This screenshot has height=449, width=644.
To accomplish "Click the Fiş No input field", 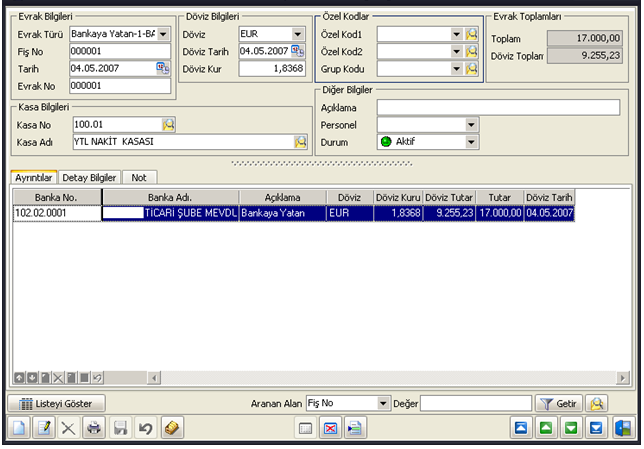I will point(120,51).
